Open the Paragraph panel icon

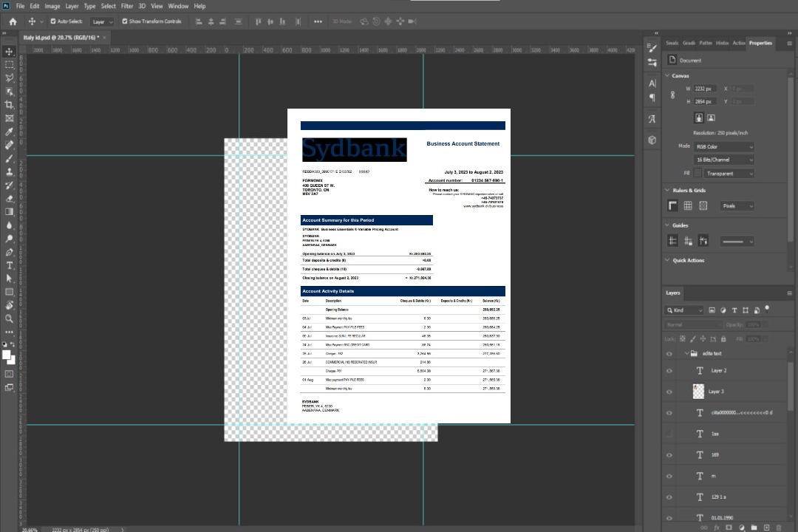[652, 98]
